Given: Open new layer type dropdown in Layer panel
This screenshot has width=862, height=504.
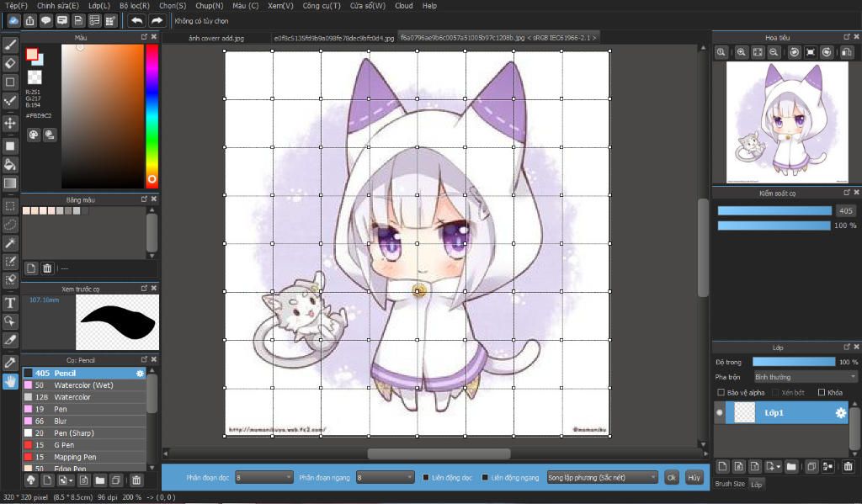Looking at the screenshot, I should (779, 467).
